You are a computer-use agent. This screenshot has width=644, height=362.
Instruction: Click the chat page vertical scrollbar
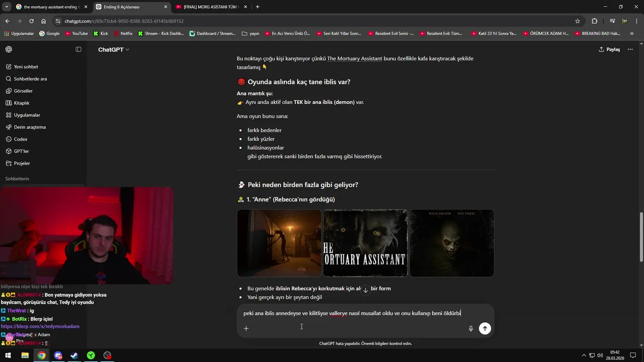(x=641, y=236)
